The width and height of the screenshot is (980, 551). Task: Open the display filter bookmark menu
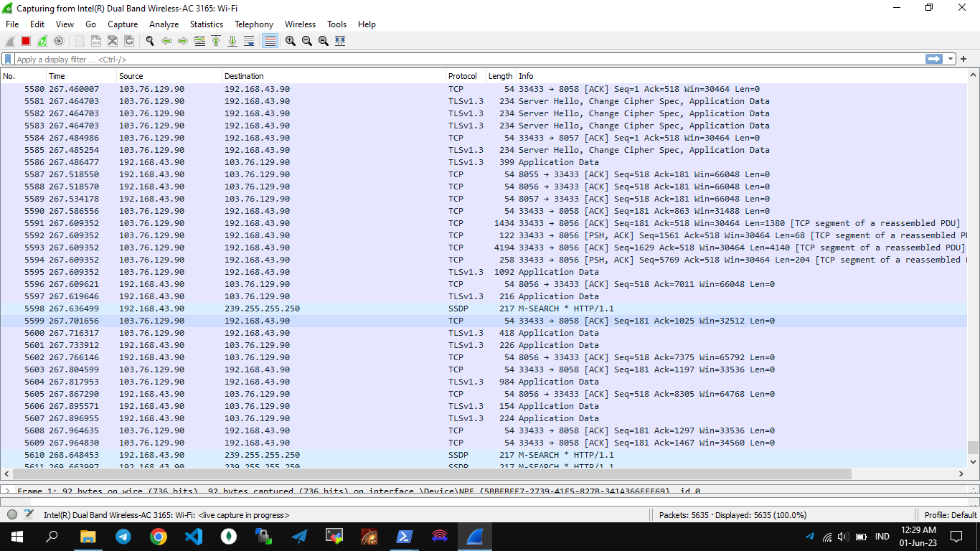coord(8,60)
